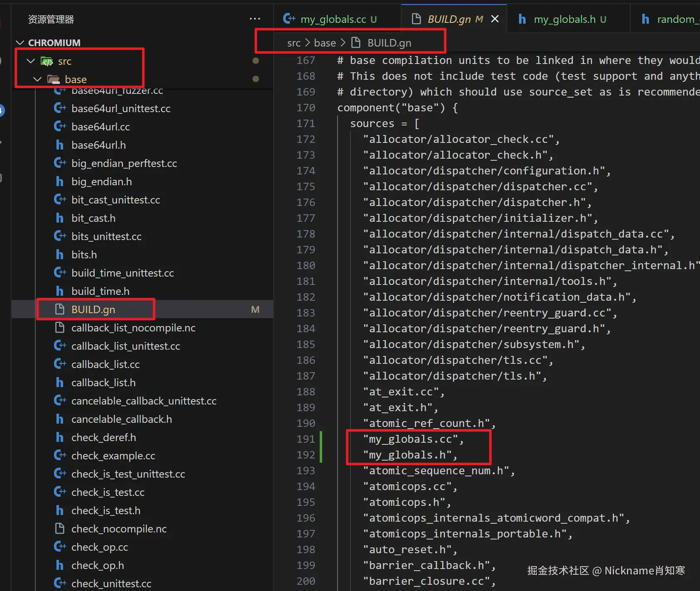Click the component("base") declaration line
Viewport: 700px width, 591px height.
coord(397,108)
